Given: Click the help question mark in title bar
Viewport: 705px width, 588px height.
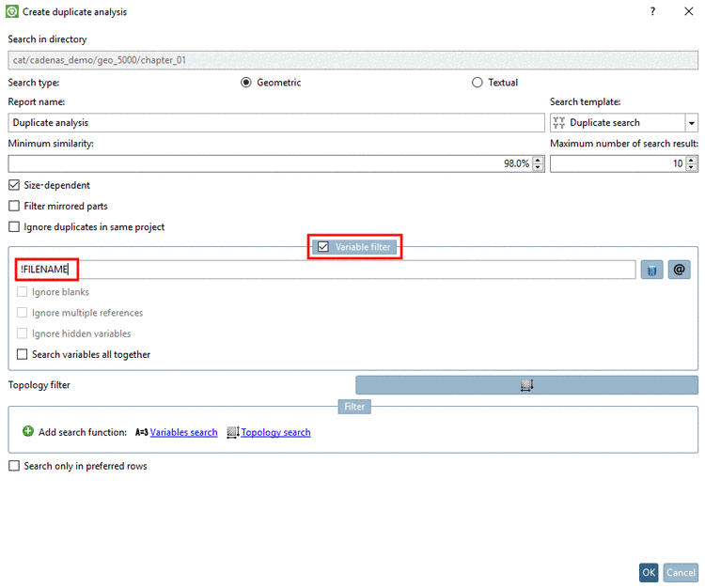Looking at the screenshot, I should 652,11.
